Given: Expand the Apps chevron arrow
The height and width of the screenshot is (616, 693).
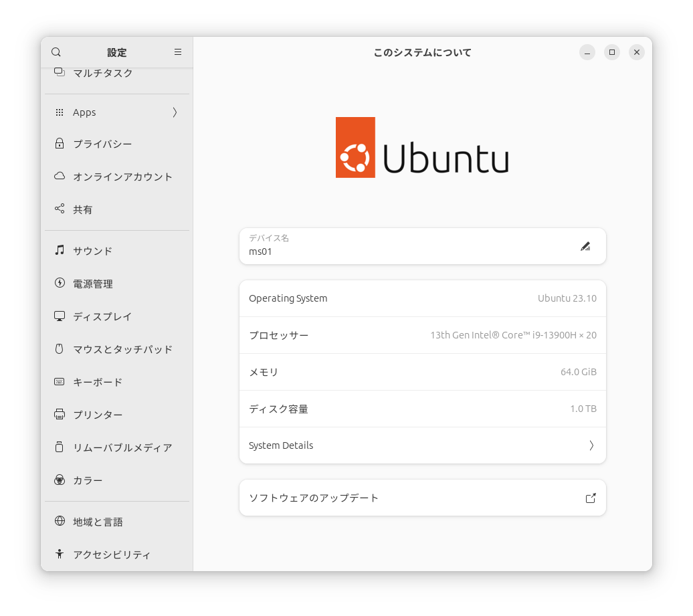Looking at the screenshot, I should pyautogui.click(x=175, y=112).
